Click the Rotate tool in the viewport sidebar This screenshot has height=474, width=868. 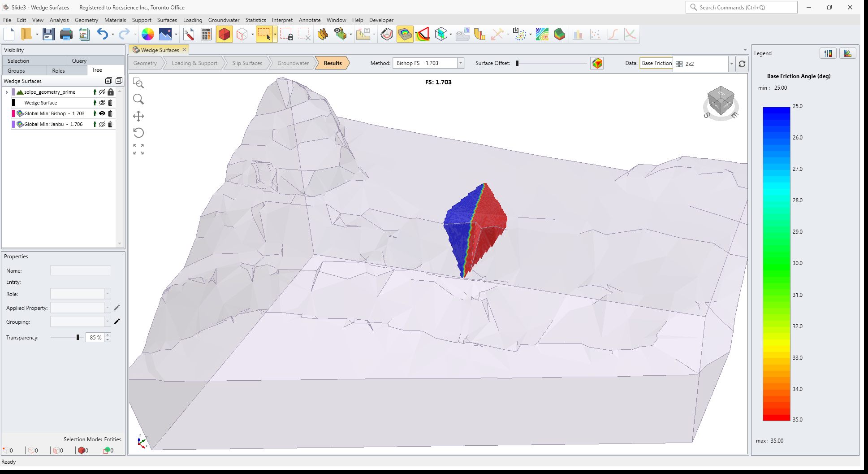point(138,133)
